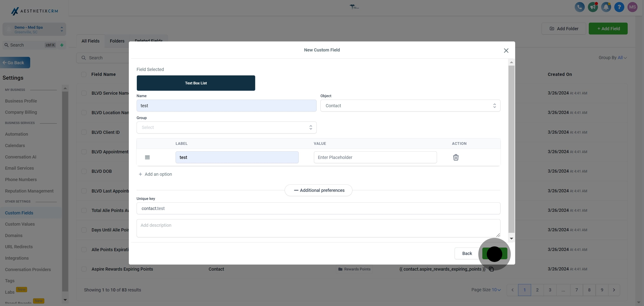Open the Object Contact dropdown
Image resolution: width=644 pixels, height=306 pixels.
[x=410, y=106]
